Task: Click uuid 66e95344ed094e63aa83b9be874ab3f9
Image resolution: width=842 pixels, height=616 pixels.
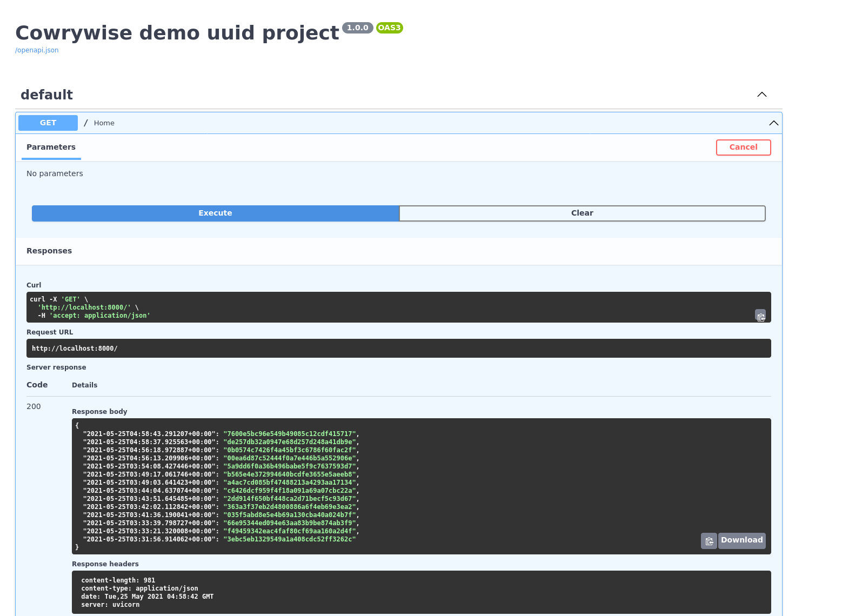Action: click(x=290, y=523)
